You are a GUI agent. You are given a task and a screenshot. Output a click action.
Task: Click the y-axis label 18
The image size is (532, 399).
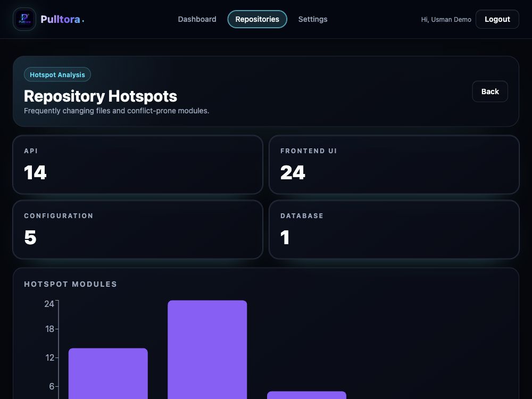pyautogui.click(x=50, y=329)
